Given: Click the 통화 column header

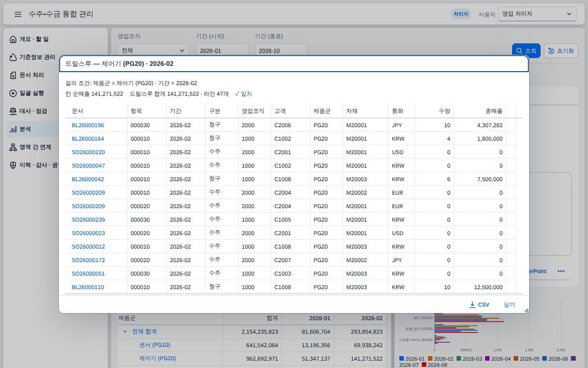Looking at the screenshot, I should [401, 111].
